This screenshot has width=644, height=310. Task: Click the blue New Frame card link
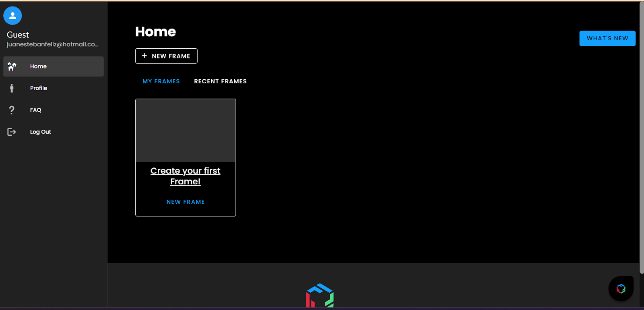[186, 202]
